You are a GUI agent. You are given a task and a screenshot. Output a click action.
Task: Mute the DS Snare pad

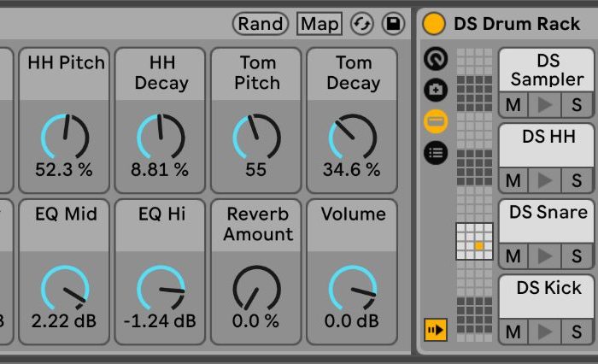tap(513, 256)
